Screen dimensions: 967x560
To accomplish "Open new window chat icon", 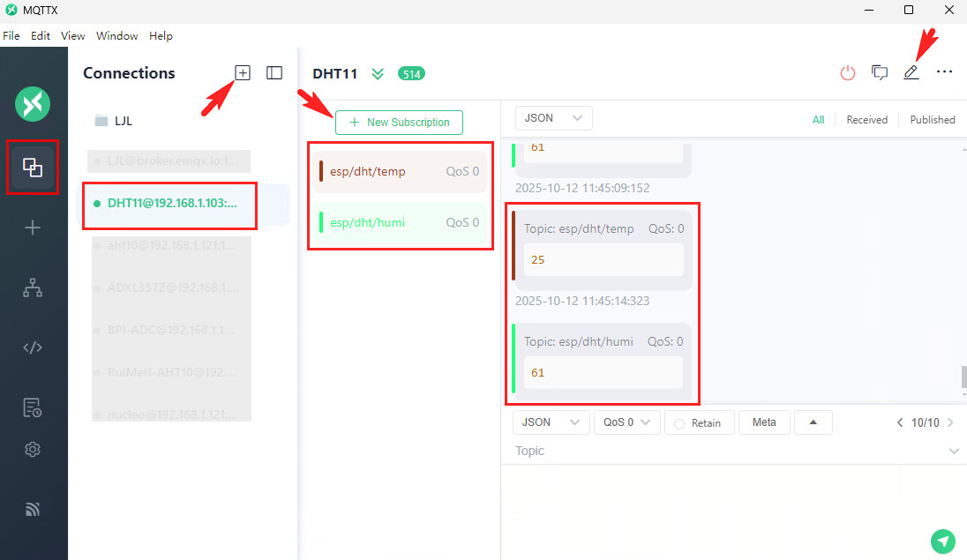I will 880,73.
